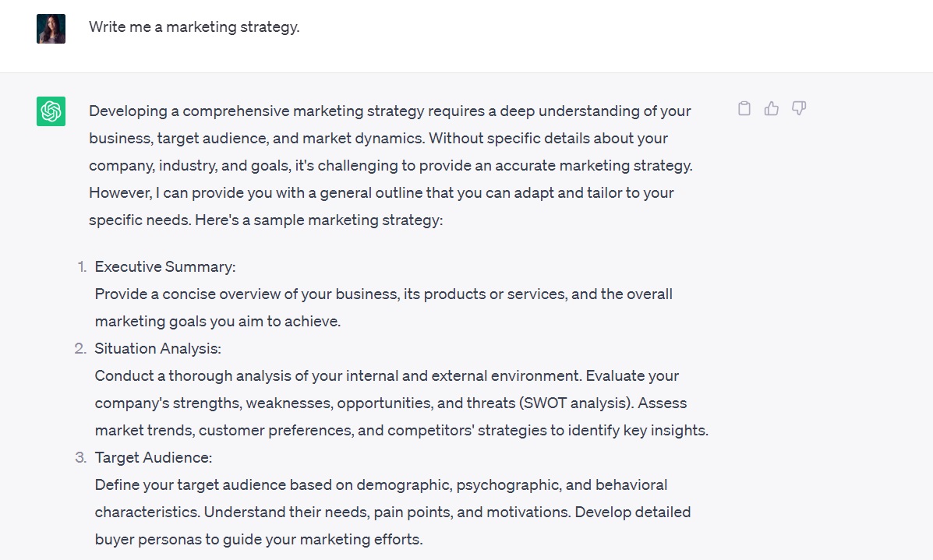This screenshot has width=933, height=560.
Task: Click the green ChatGPT logo avatar
Action: (x=51, y=111)
